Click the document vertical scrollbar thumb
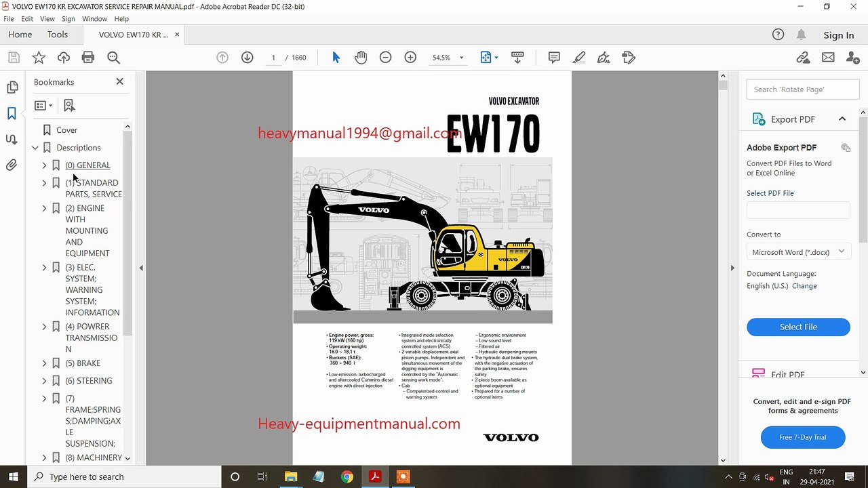868x488 pixels. 723,85
